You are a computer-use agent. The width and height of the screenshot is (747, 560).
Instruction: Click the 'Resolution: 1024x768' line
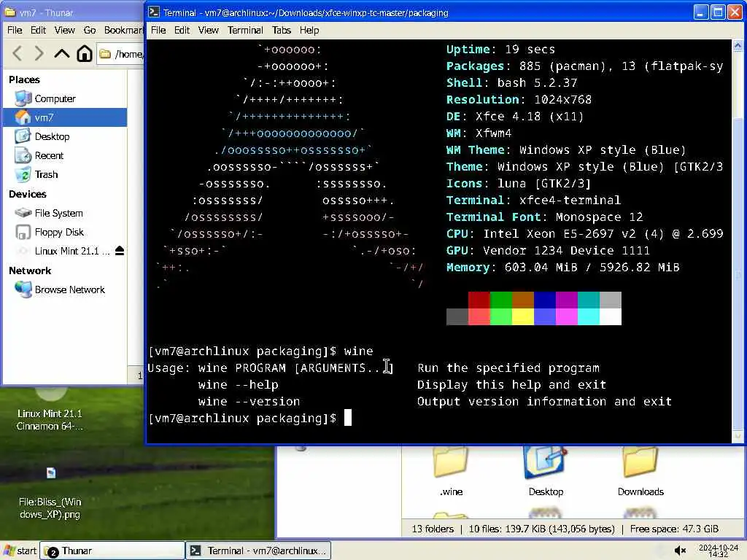(519, 99)
